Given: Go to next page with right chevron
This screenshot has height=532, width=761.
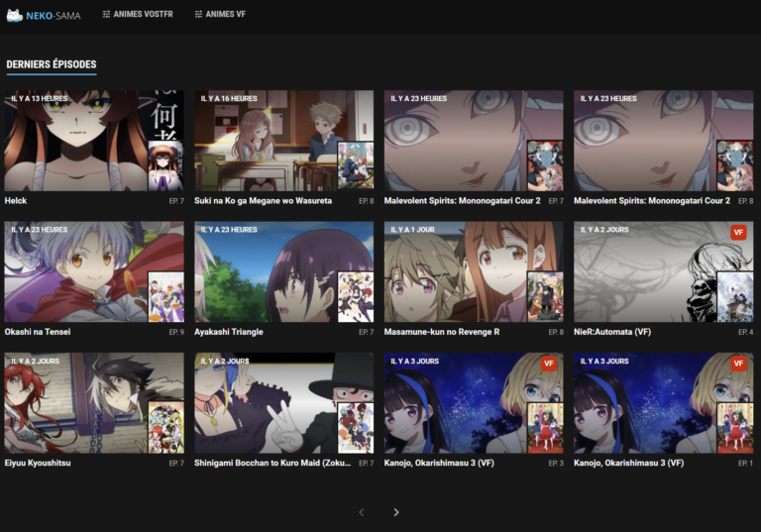Looking at the screenshot, I should pos(395,512).
